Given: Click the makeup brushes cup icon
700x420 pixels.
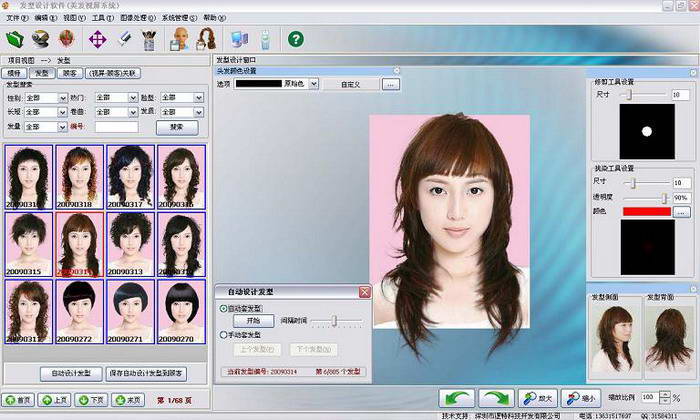Looking at the screenshot, I should click(x=149, y=40).
